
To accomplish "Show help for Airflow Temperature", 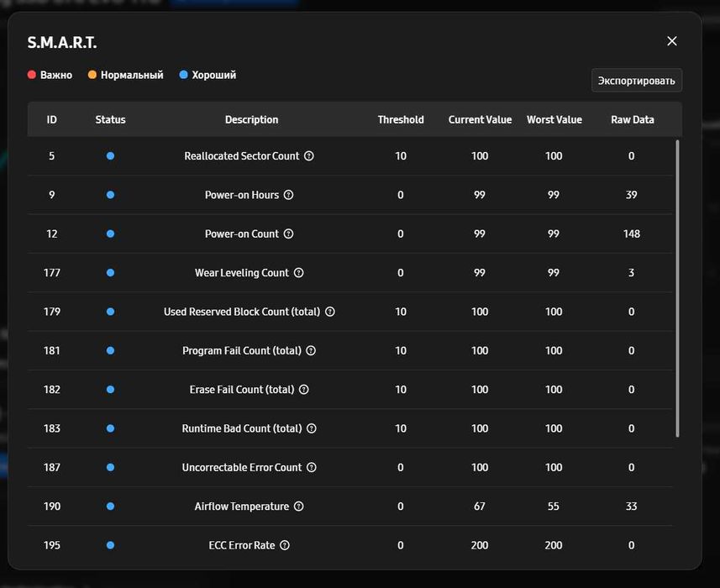I will click(299, 507).
